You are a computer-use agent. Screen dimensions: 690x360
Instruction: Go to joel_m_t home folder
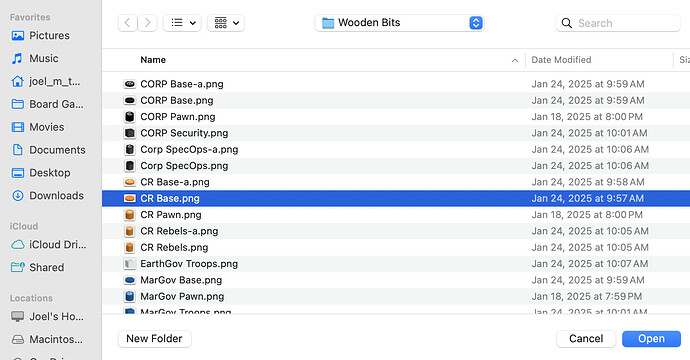(x=46, y=81)
